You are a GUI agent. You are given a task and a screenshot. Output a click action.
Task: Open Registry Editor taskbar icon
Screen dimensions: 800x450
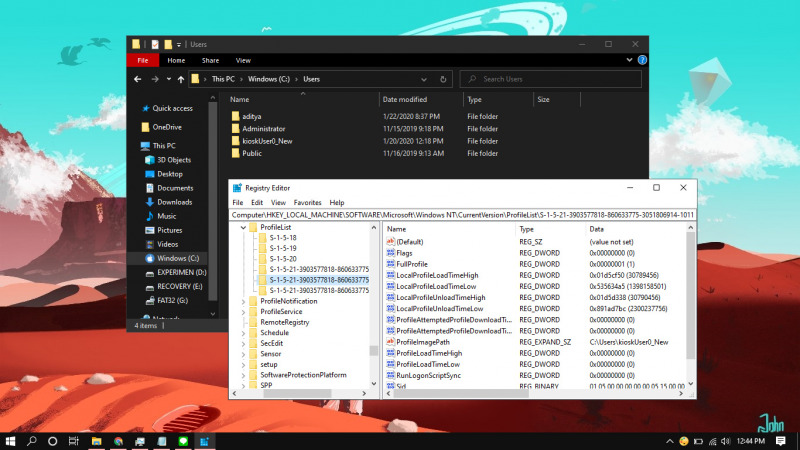click(x=205, y=441)
